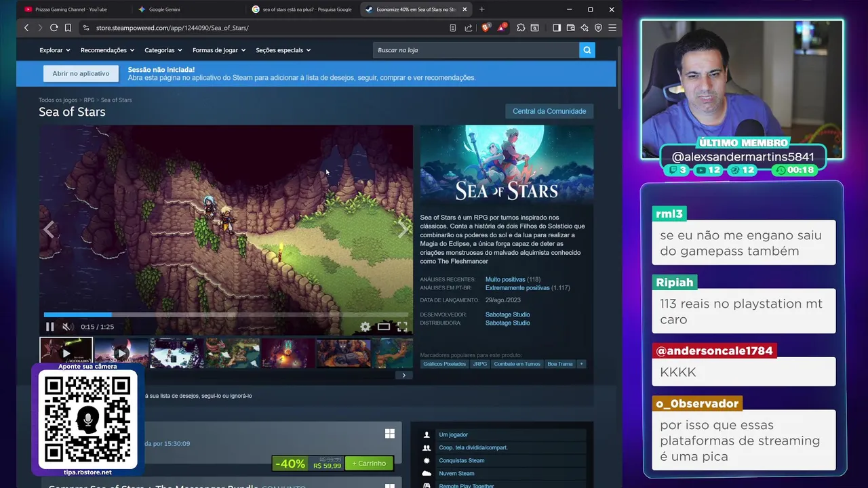
Task: Select the snowy scene screenshot thumbnail
Action: click(x=176, y=353)
